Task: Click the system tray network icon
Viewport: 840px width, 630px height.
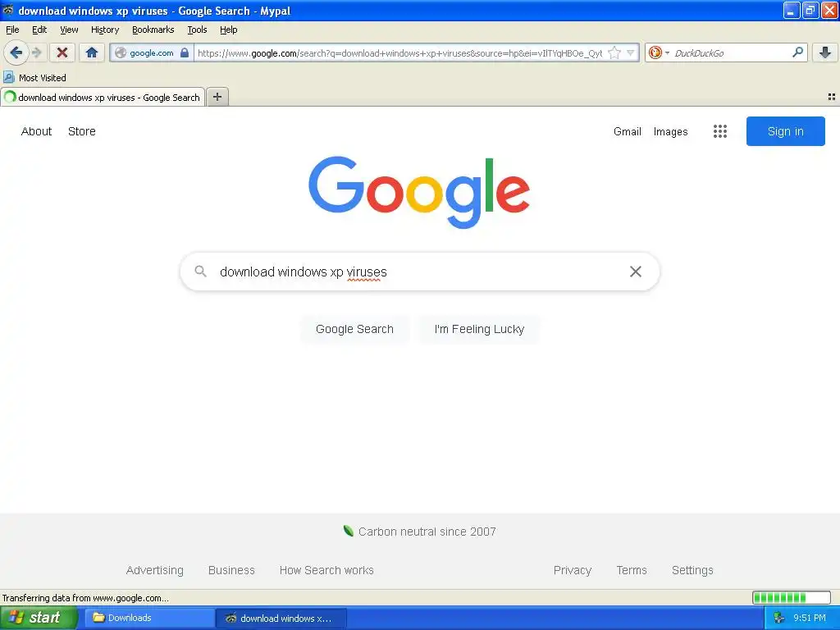Action: (779, 618)
